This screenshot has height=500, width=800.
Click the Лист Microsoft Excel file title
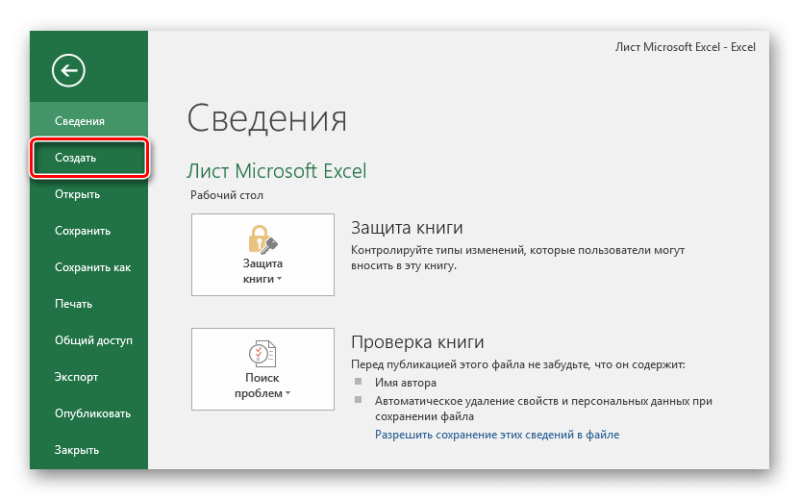277,171
